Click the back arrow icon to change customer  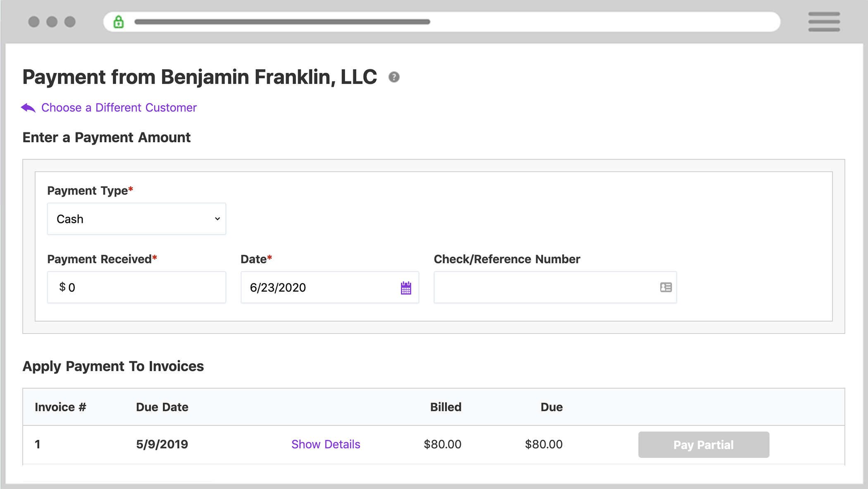tap(29, 107)
